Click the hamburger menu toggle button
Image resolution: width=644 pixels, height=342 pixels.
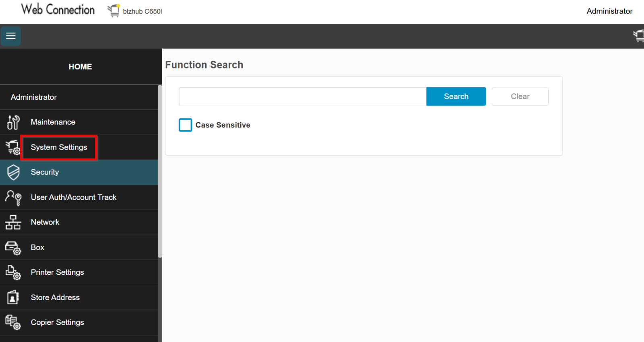(x=11, y=36)
